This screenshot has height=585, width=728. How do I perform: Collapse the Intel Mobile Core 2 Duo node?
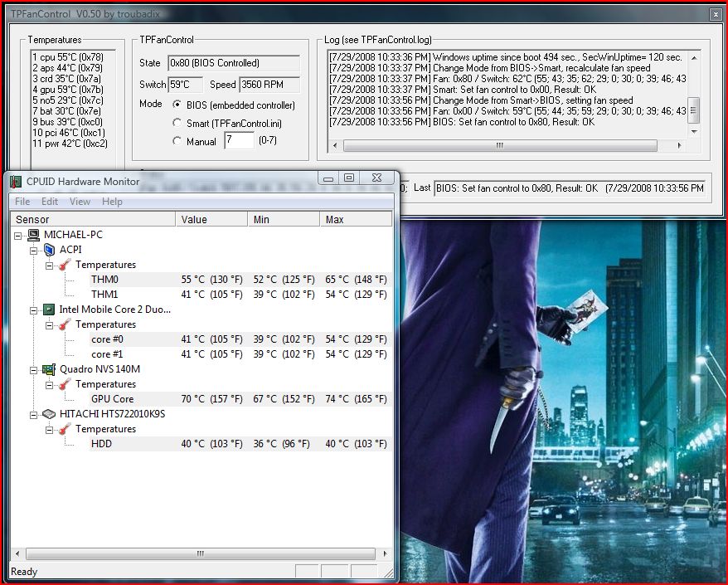[33, 310]
